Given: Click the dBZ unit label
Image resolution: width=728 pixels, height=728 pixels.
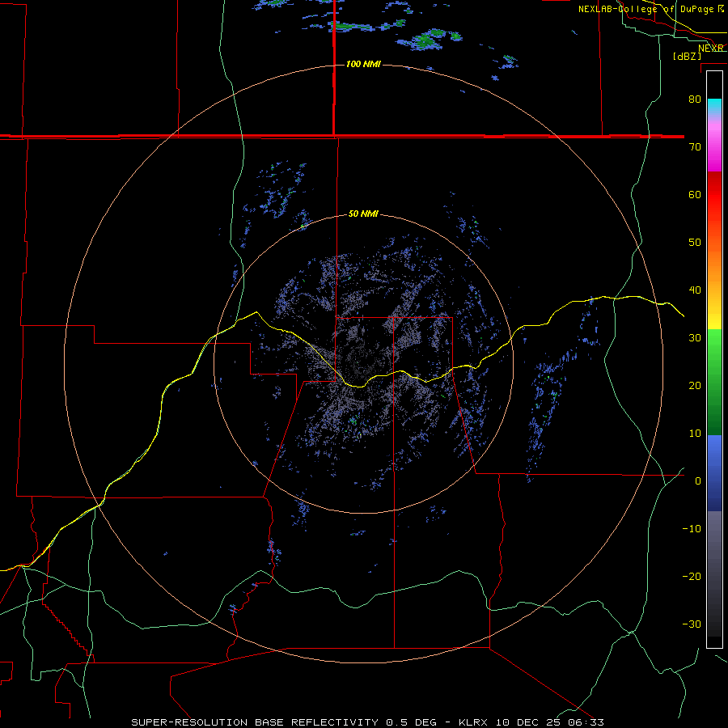Looking at the screenshot, I should [x=687, y=57].
